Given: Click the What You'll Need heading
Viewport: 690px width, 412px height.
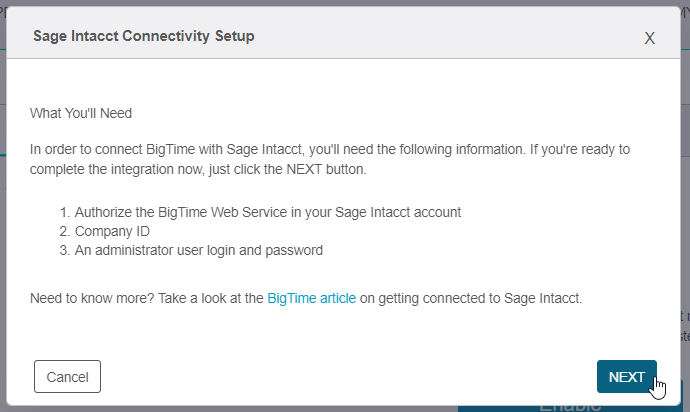Looking at the screenshot, I should 81,113.
